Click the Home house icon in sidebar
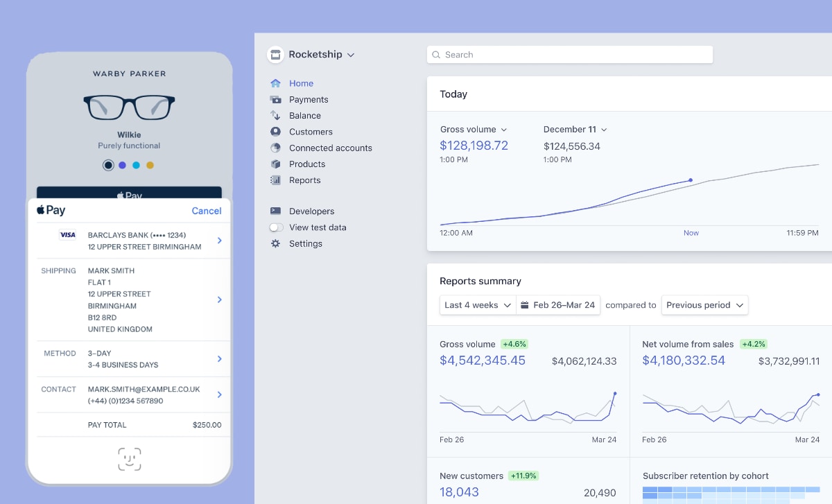Viewport: 832px width, 504px height. click(275, 83)
